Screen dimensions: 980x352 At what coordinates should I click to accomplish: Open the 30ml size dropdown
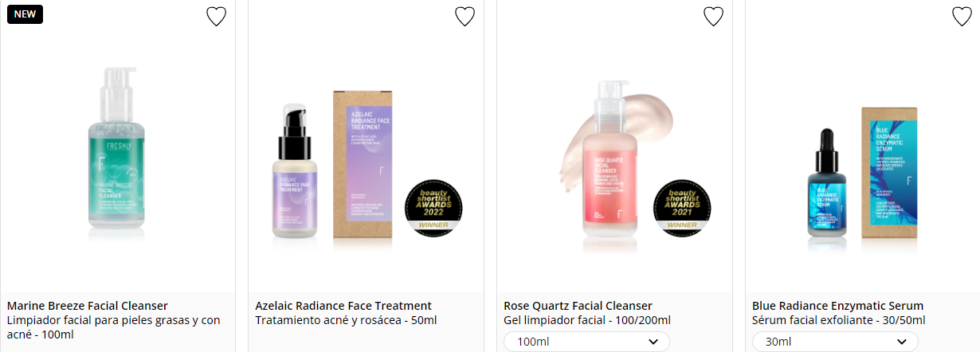tap(835, 342)
